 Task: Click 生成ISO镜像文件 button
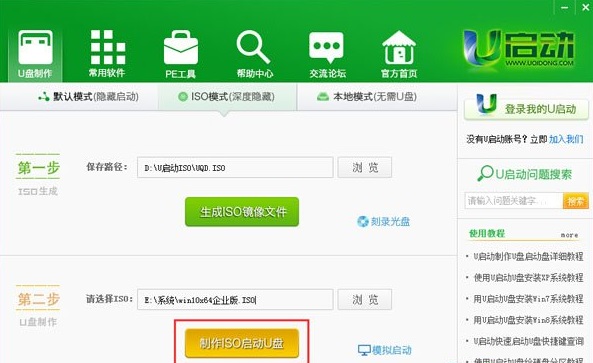pos(242,212)
